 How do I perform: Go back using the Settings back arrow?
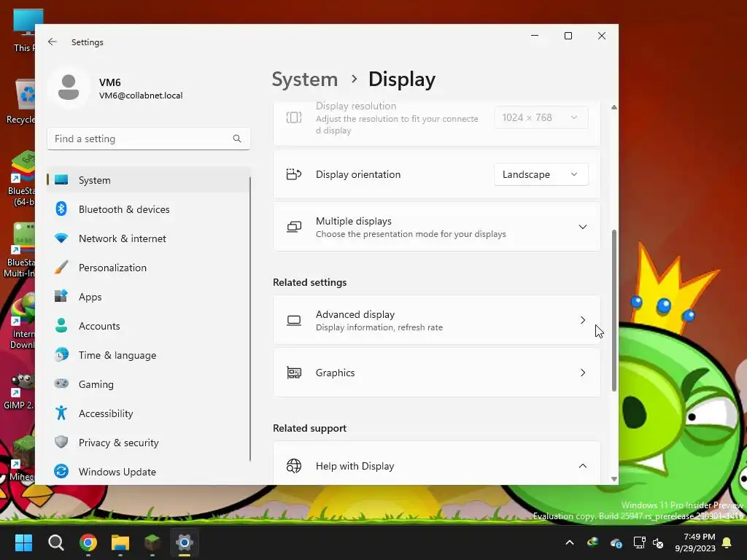coord(53,42)
